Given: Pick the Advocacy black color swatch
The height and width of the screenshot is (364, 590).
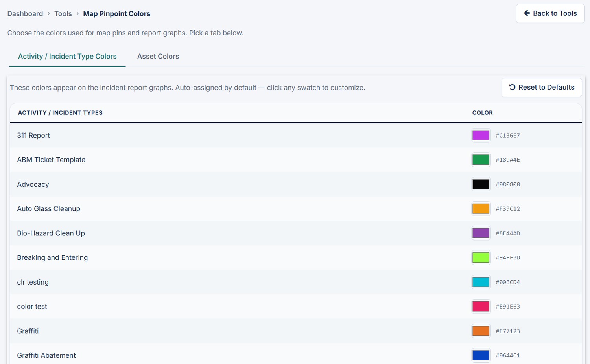Looking at the screenshot, I should coord(481,184).
